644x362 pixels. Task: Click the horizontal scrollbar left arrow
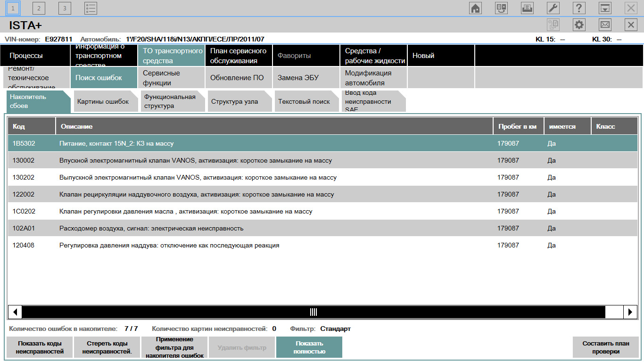point(15,312)
